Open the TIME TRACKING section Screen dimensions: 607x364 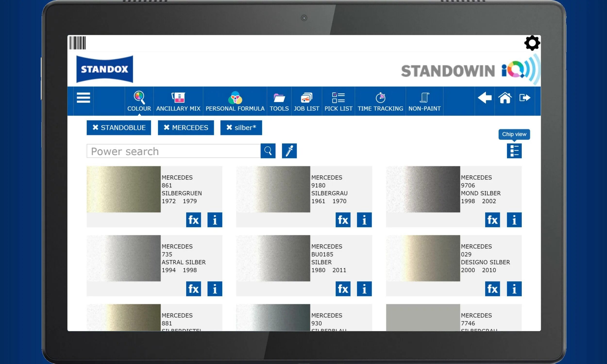coord(380,101)
